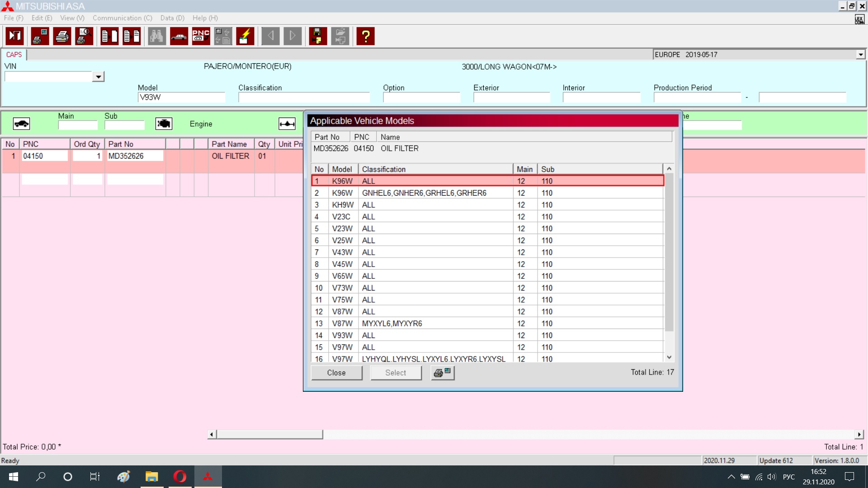The height and width of the screenshot is (488, 868).
Task: Click the PNC search toolbar icon
Action: (x=201, y=36)
